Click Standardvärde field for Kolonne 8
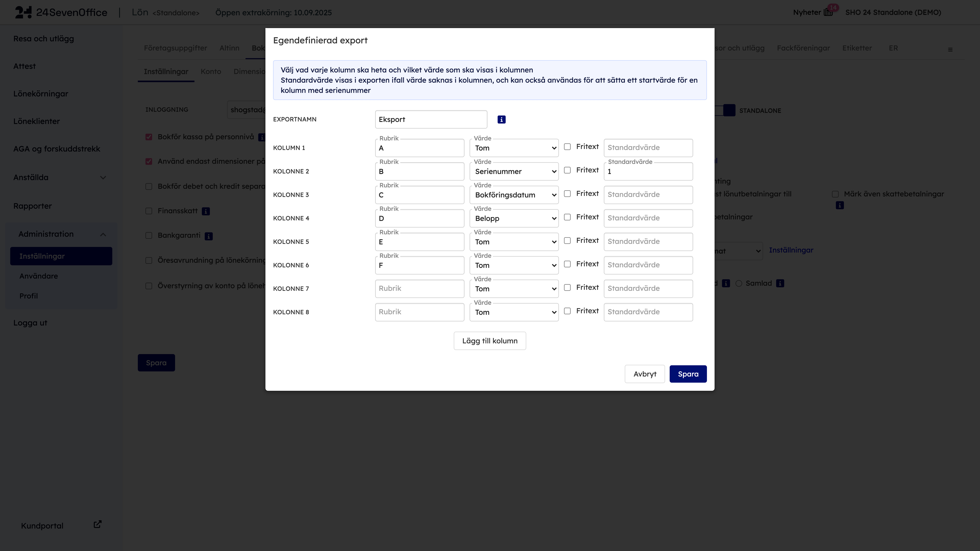 (648, 312)
